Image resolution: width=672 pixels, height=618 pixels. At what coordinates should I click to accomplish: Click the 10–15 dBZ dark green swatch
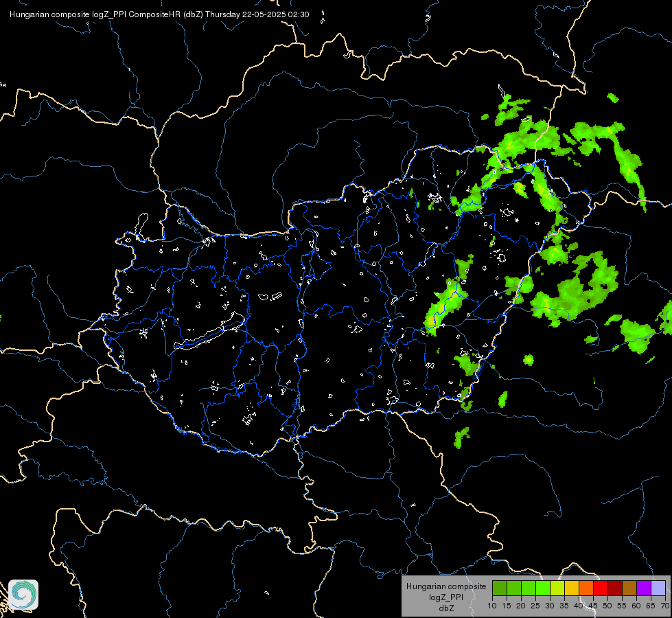pyautogui.click(x=499, y=588)
